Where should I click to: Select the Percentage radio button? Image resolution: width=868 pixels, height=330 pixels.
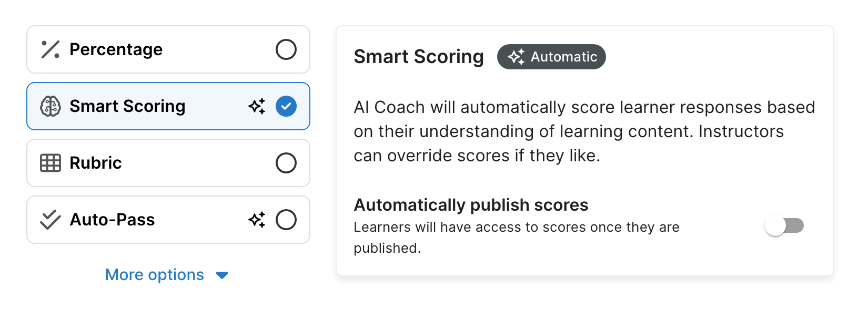pos(286,49)
